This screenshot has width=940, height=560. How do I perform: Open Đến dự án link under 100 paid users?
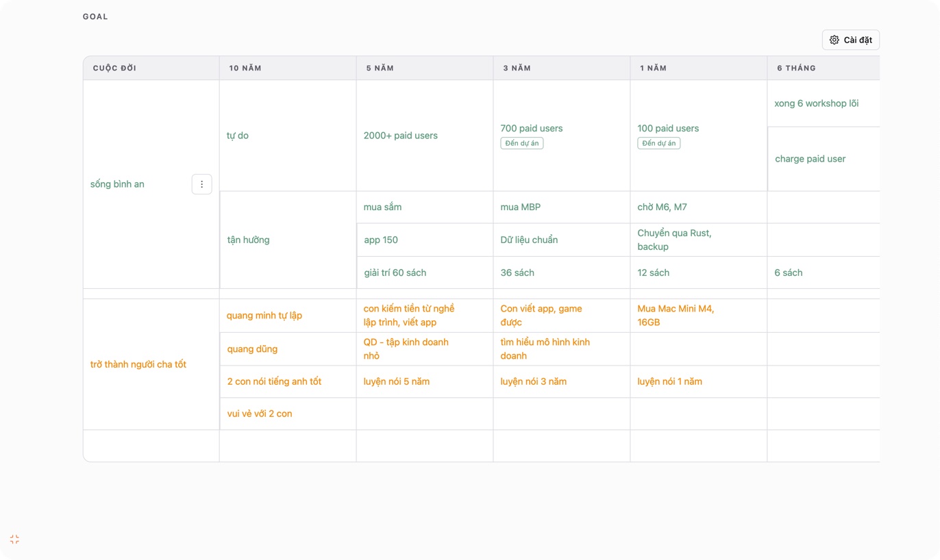(658, 143)
